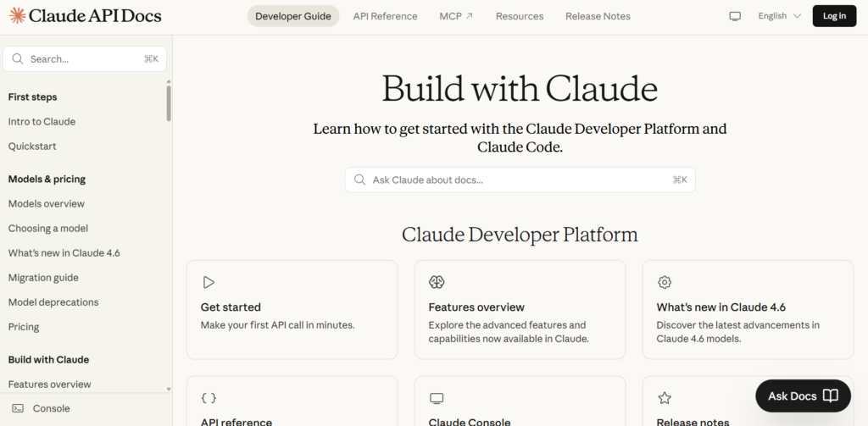Click the Claude Console card title

coord(470,422)
